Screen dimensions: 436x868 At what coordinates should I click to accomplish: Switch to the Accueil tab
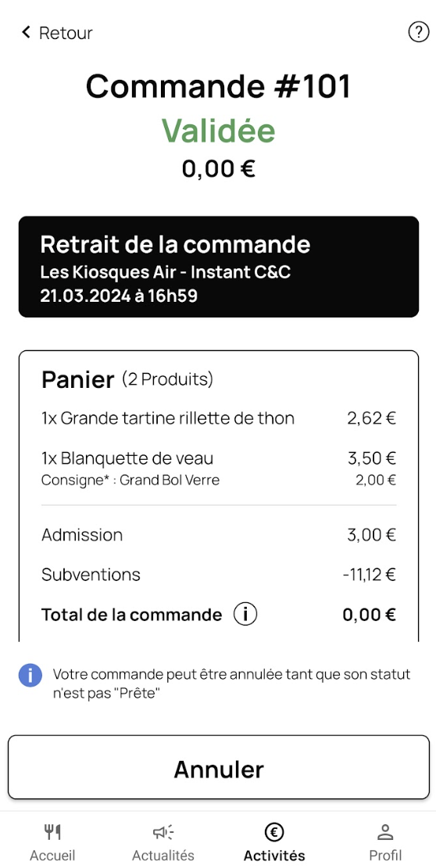(52, 855)
